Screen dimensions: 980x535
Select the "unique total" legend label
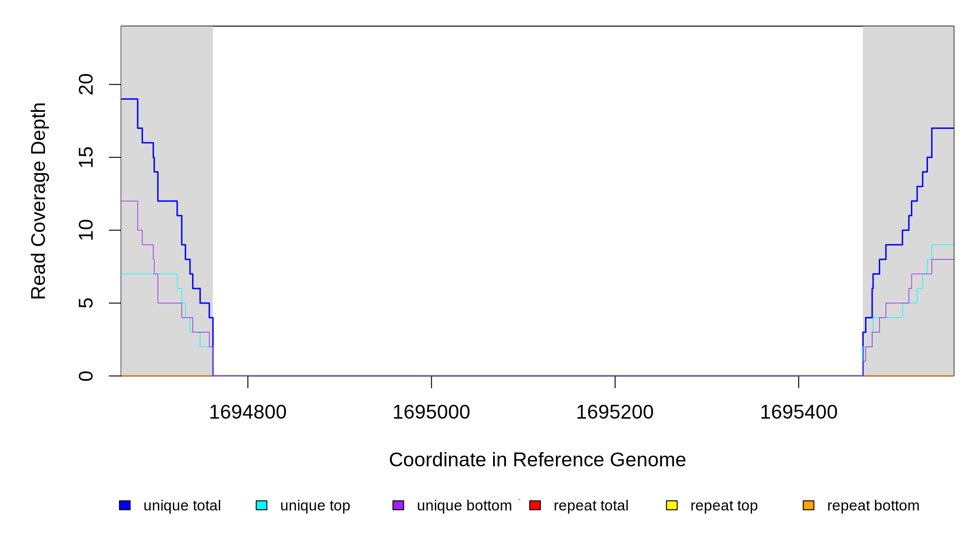click(x=182, y=506)
